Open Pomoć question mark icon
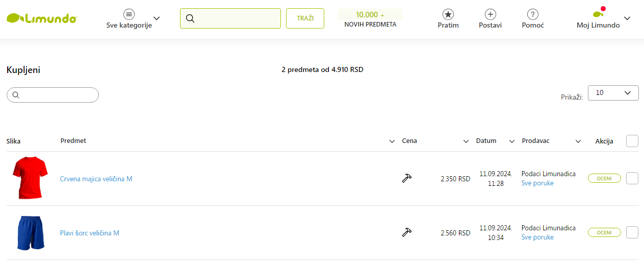Image resolution: width=644 pixels, height=264 pixels. click(x=533, y=14)
